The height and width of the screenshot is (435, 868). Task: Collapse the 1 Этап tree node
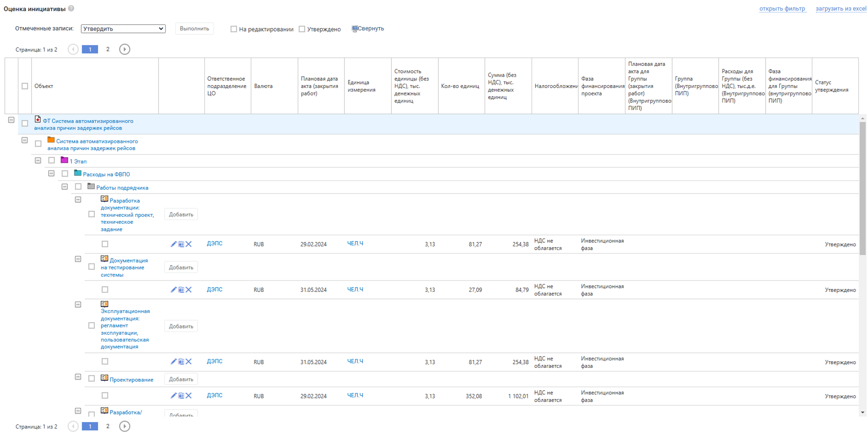(38, 161)
